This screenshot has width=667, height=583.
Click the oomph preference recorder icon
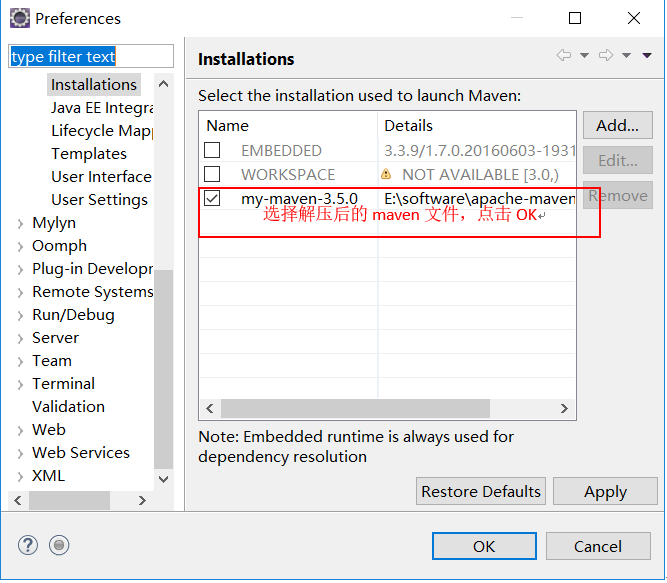59,546
